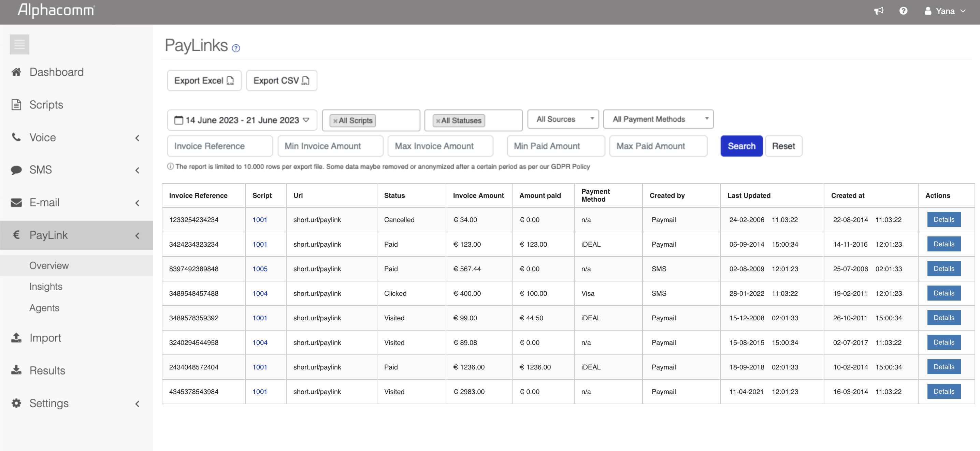Click the megaphone announcements icon
The width and height of the screenshot is (980, 451).
[878, 11]
